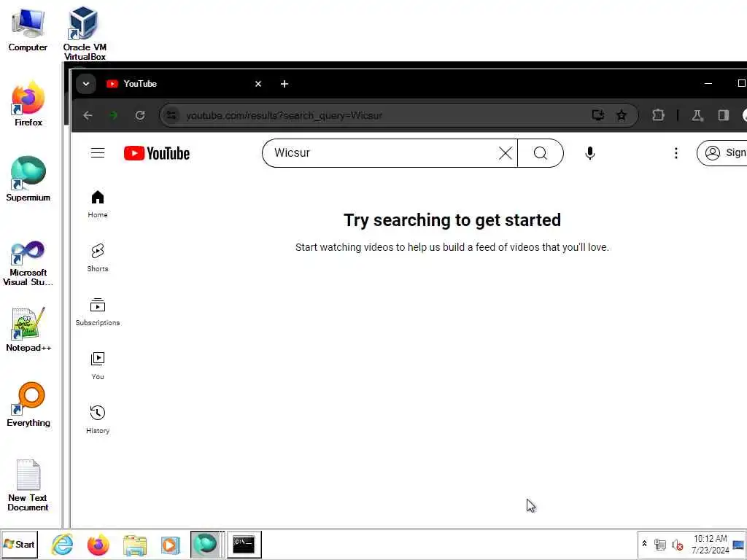Image resolution: width=747 pixels, height=560 pixels.
Task: Expand the tab search dropdown
Action: [86, 84]
